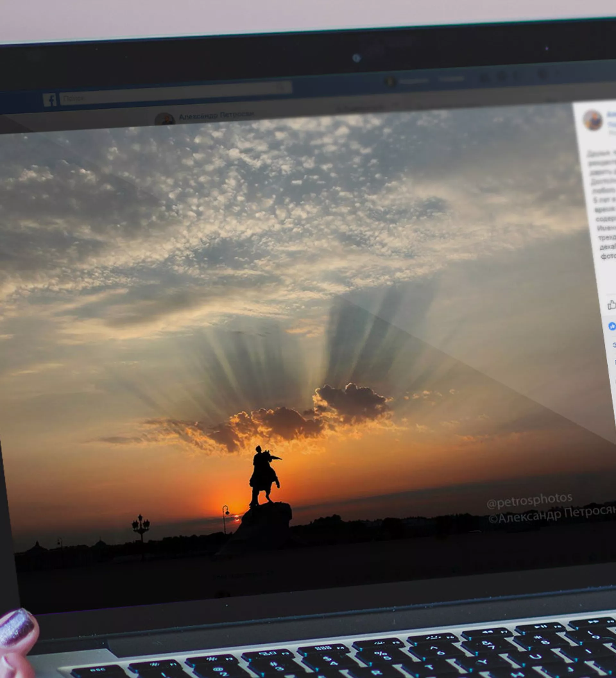Click the Facebook logo icon
The height and width of the screenshot is (678, 616).
click(50, 100)
